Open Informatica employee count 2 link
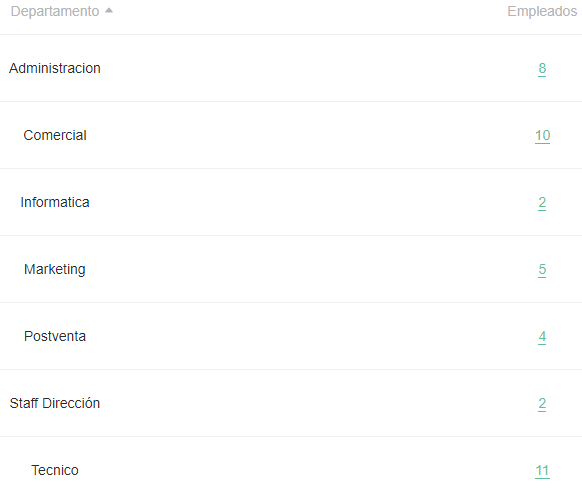This screenshot has height=491, width=582. pyautogui.click(x=542, y=203)
